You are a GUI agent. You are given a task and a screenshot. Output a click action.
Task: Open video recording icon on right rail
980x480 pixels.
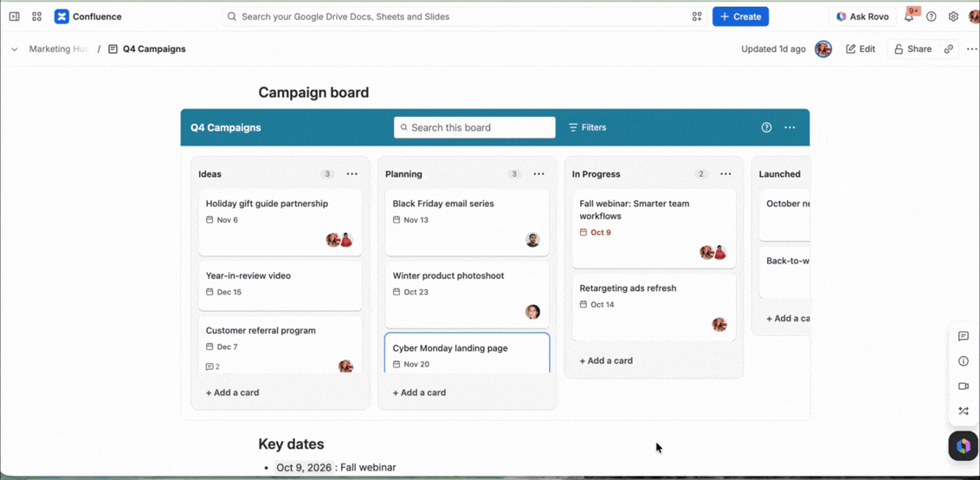click(964, 386)
